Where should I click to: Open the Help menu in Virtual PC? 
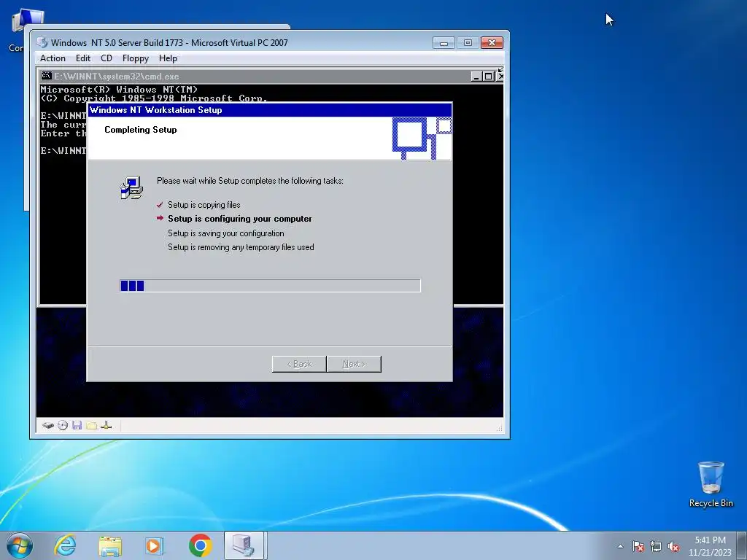coord(168,58)
